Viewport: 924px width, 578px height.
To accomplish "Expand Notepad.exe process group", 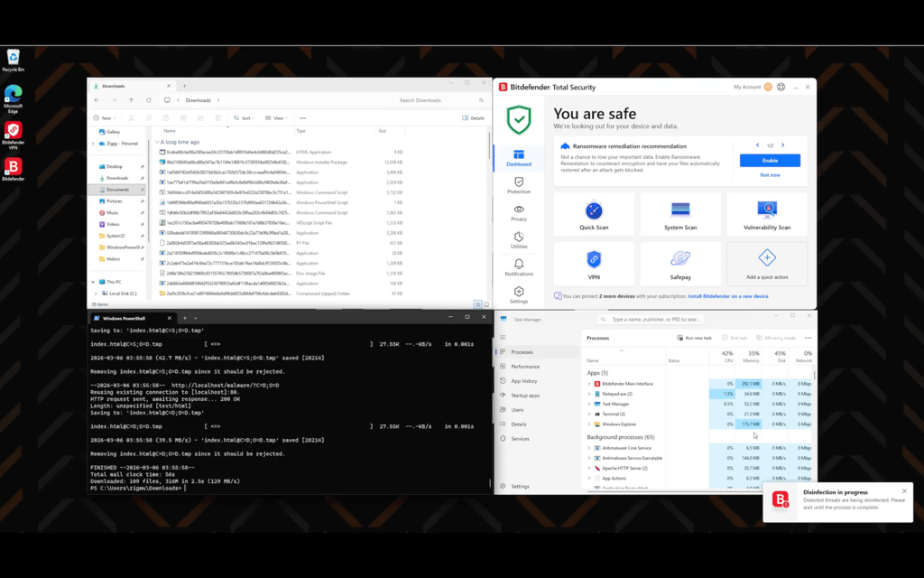I will (588, 394).
